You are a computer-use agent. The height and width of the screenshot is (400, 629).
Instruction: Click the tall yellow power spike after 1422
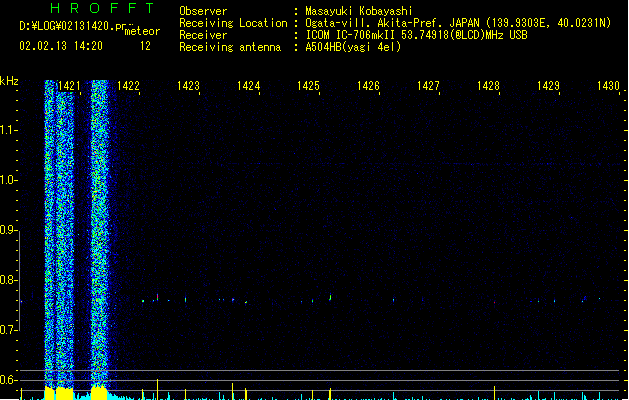coord(157,389)
